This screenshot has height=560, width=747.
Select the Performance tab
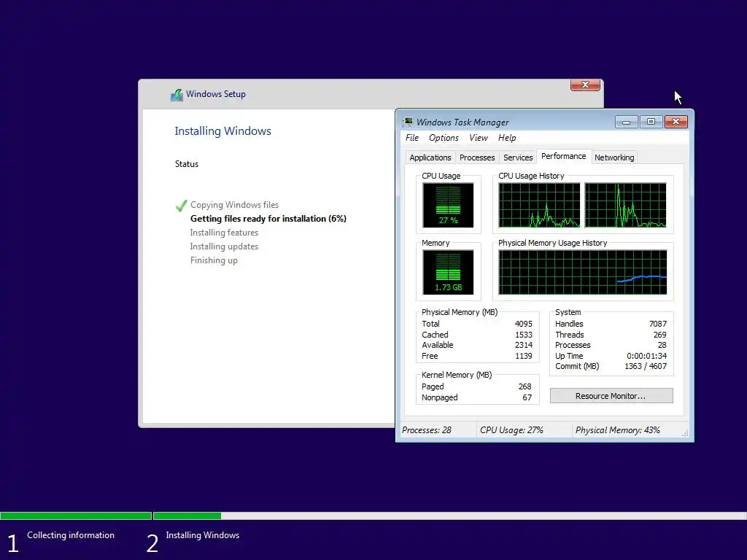[564, 156]
